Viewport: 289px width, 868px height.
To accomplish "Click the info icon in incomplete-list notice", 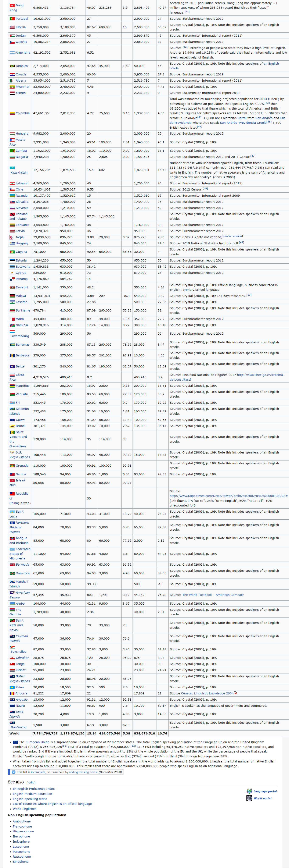I will [14, 772].
